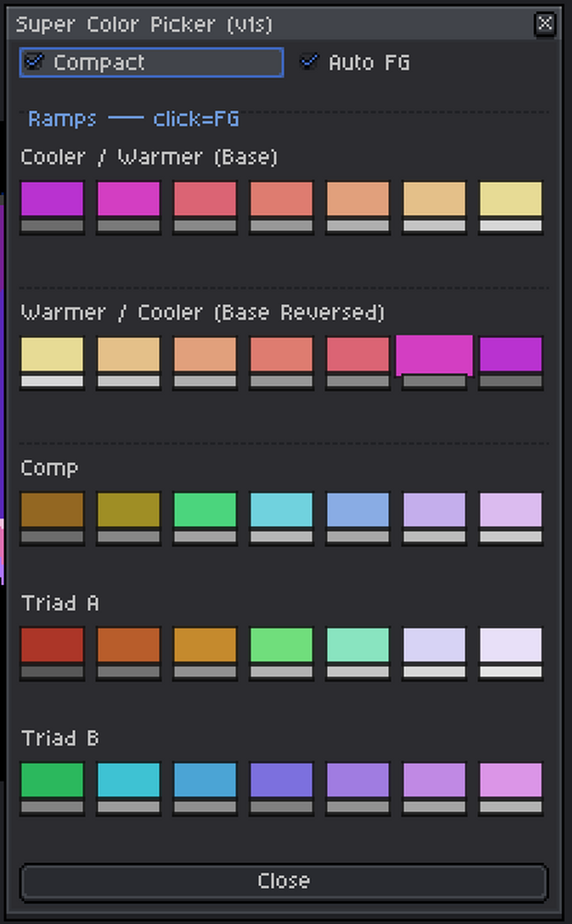Select the highlighted magenta swatch in reversed ramp
572x924 pixels.
coord(434,353)
